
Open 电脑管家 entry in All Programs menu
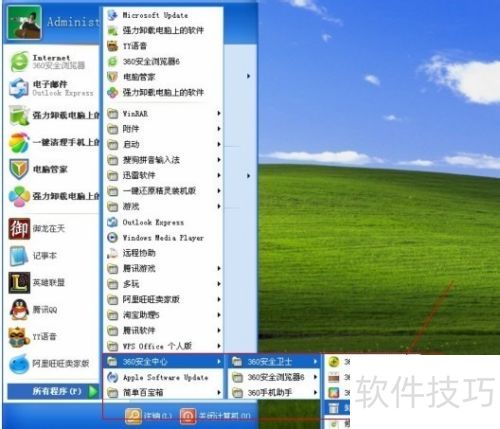[163, 77]
